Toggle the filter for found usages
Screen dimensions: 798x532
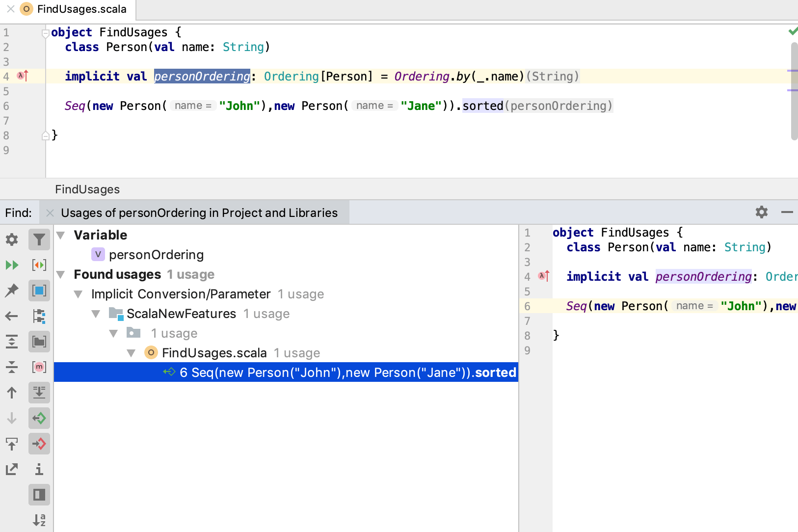pos(39,239)
